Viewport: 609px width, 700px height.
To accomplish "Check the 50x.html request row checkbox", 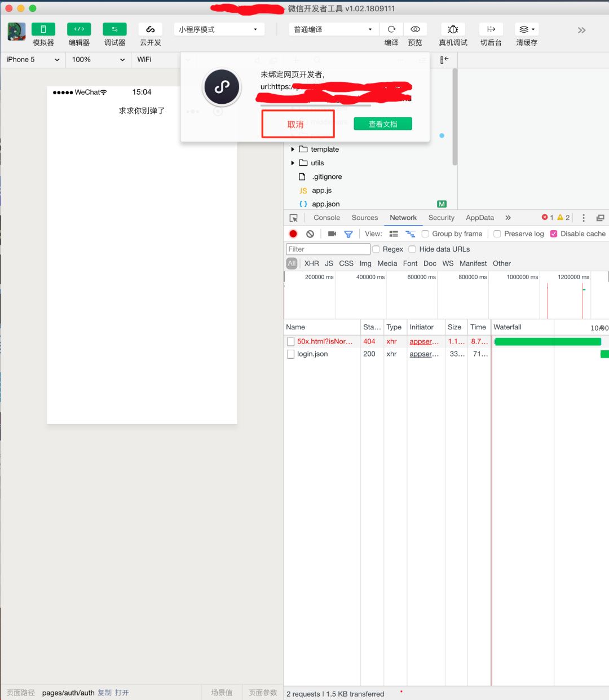I will [291, 341].
